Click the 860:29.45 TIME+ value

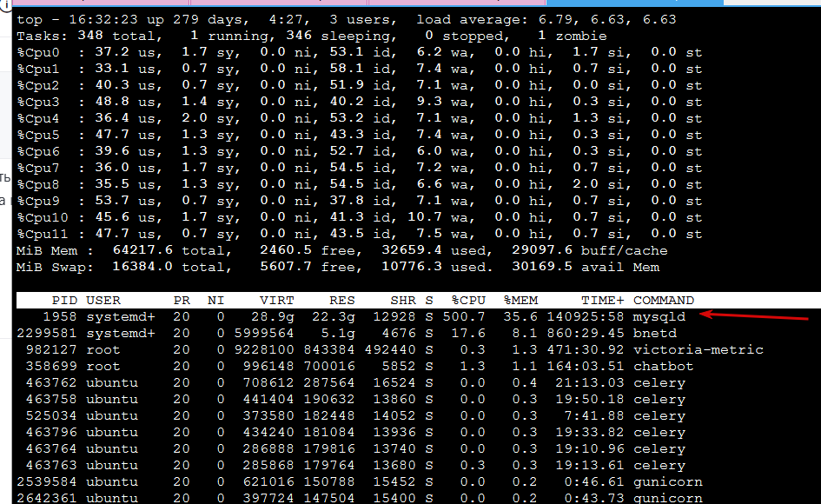pyautogui.click(x=586, y=333)
